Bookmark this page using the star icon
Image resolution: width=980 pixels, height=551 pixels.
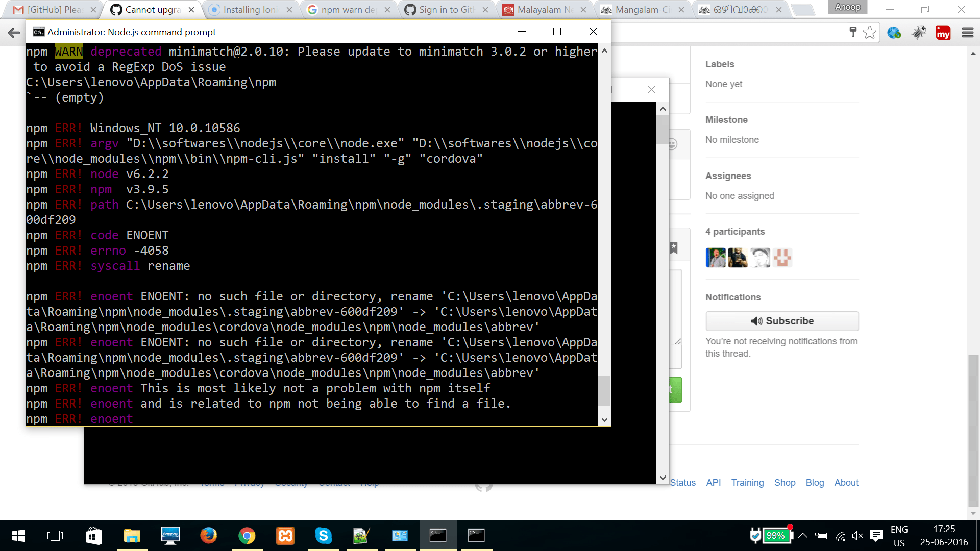pos(870,32)
